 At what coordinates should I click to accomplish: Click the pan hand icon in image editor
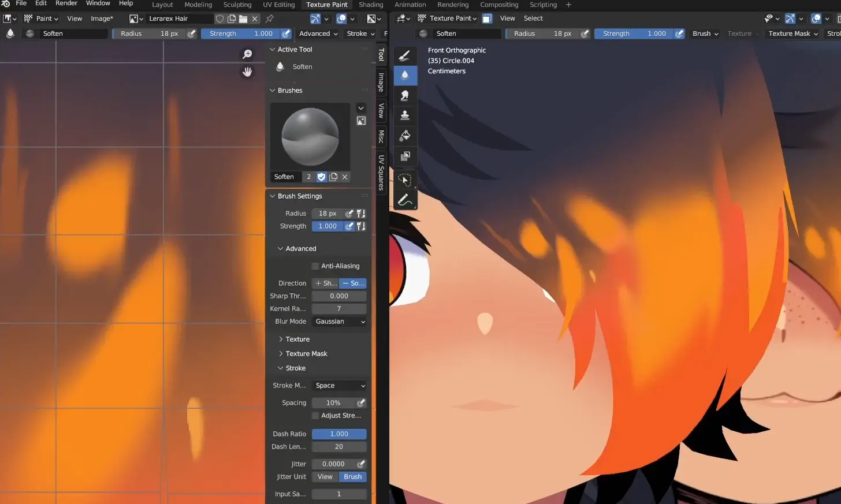click(247, 72)
